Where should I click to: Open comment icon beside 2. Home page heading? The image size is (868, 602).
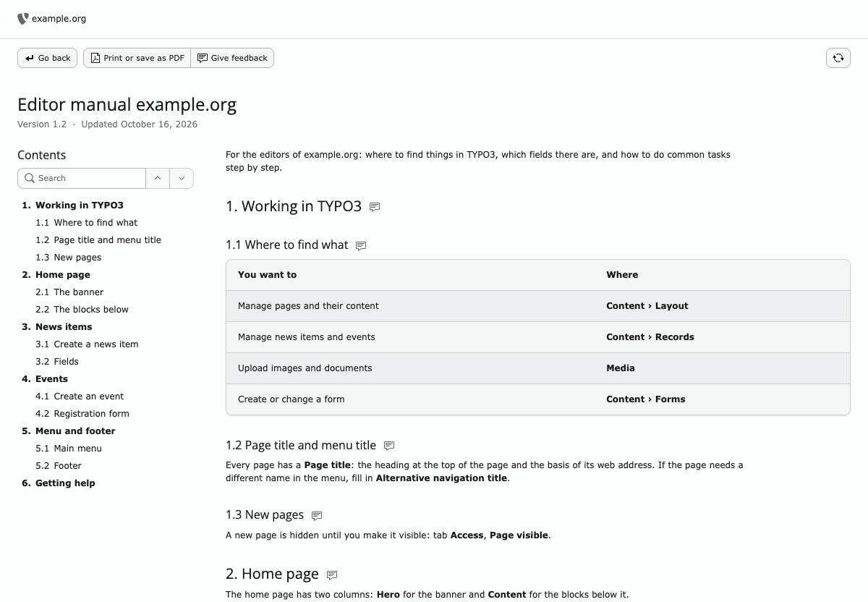click(x=332, y=575)
